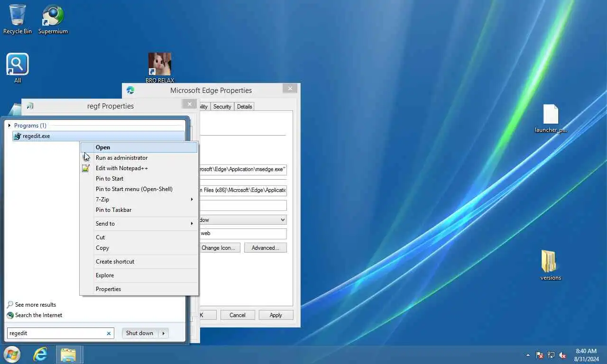Open the Recycle Bin desktop icon
607x364 pixels.
pyautogui.click(x=18, y=19)
